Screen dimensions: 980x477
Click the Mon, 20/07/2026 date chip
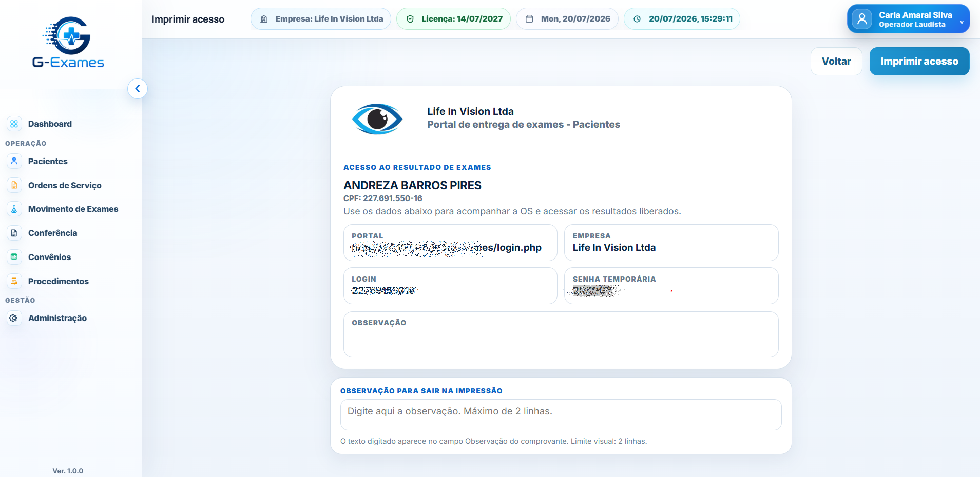(x=567, y=19)
